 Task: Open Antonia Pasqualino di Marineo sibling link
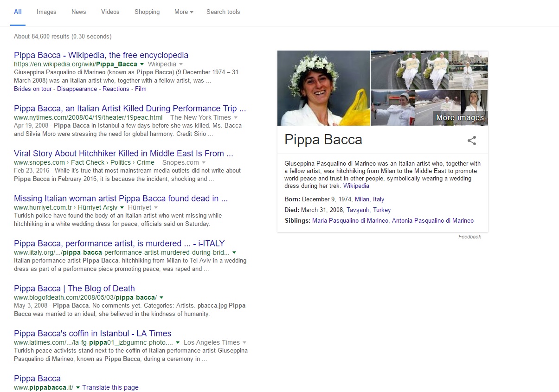pyautogui.click(x=433, y=221)
